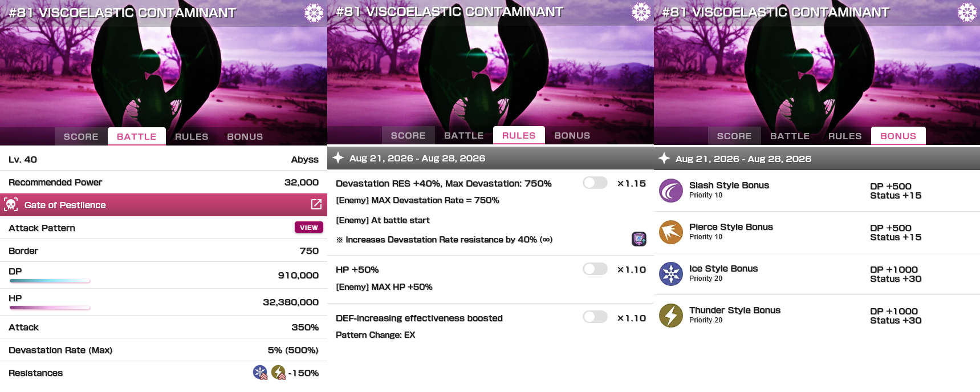Image resolution: width=980 pixels, height=392 pixels.
Task: Open SCORE tab in the BONUS-view panel
Action: (734, 136)
